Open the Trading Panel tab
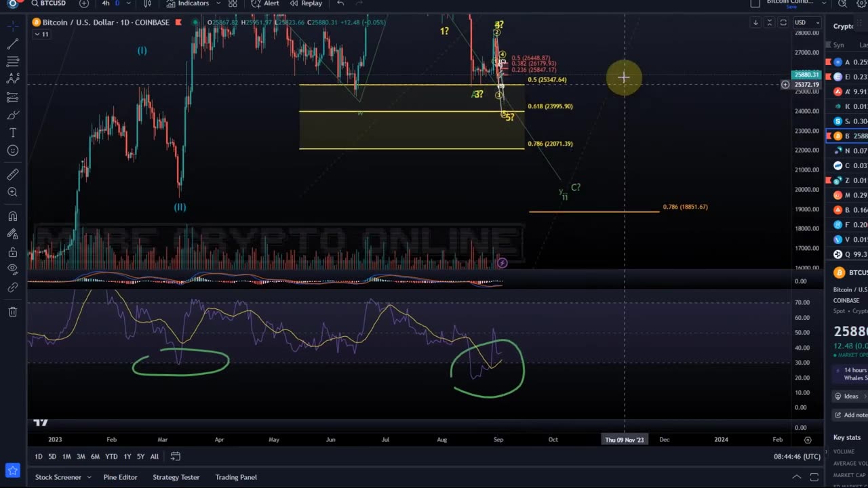The height and width of the screenshot is (488, 868). (236, 477)
